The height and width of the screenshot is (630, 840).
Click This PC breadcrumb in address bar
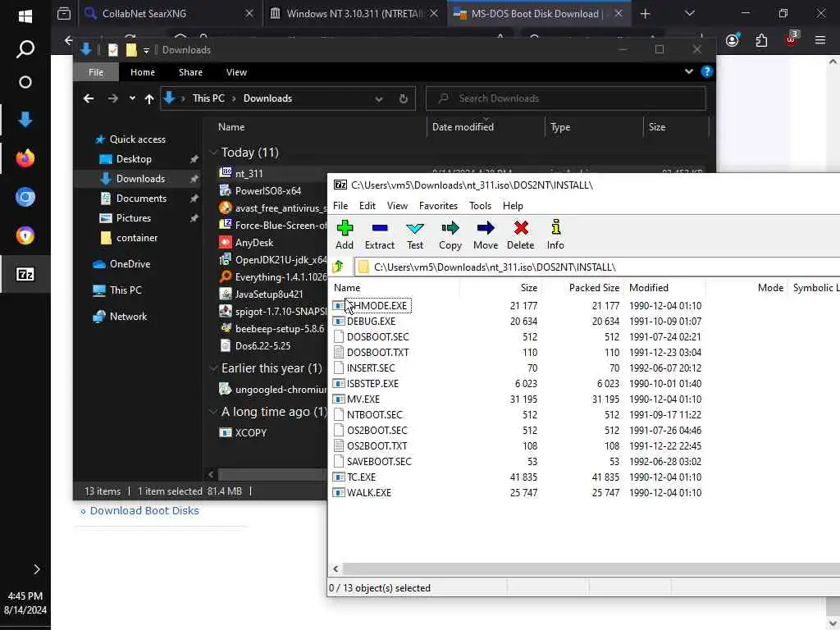[x=208, y=98]
